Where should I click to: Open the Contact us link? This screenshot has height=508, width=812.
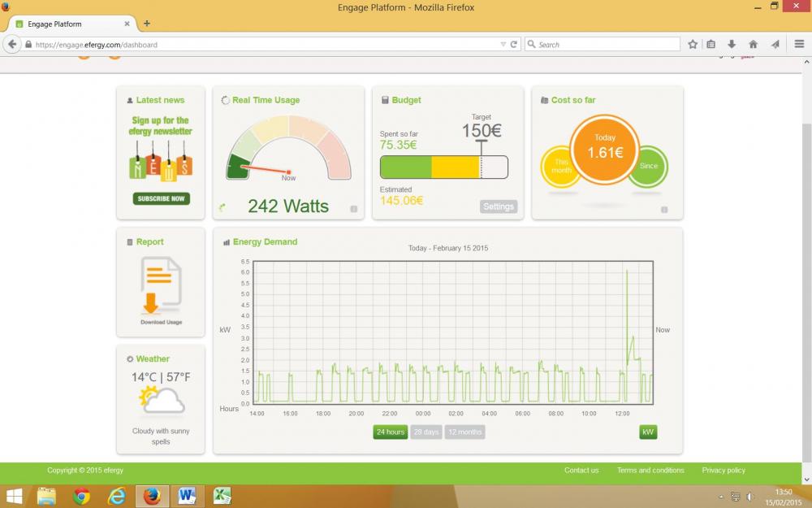pos(581,470)
